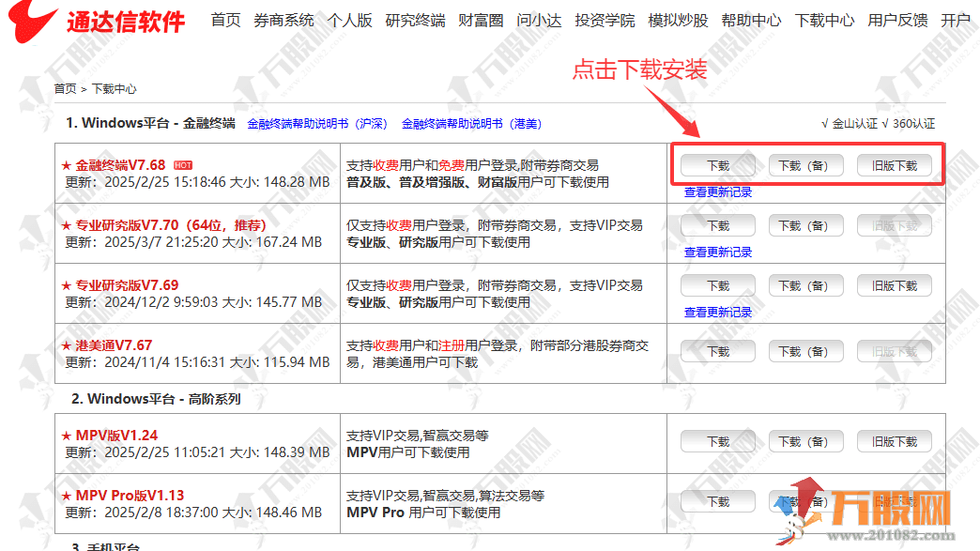Screen dimensions: 980x551
Task: Click the 1. Windows平台 - 金融终端 heading
Action: pyautogui.click(x=150, y=123)
